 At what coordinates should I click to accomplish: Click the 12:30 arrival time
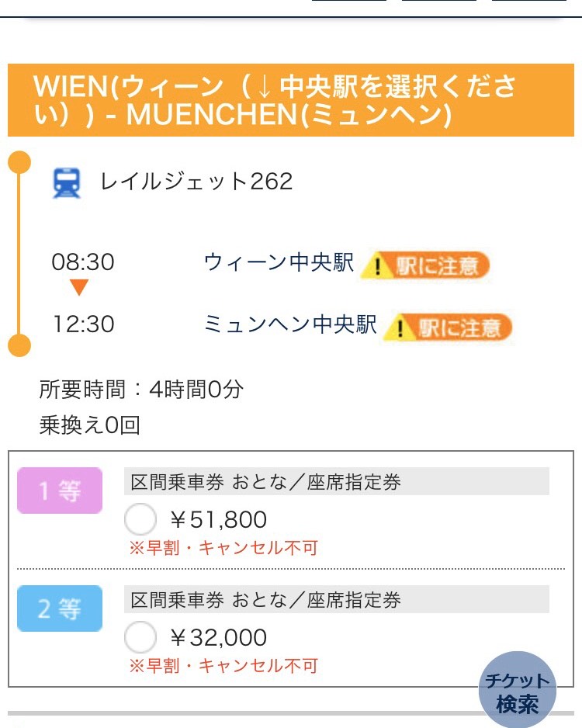(83, 324)
